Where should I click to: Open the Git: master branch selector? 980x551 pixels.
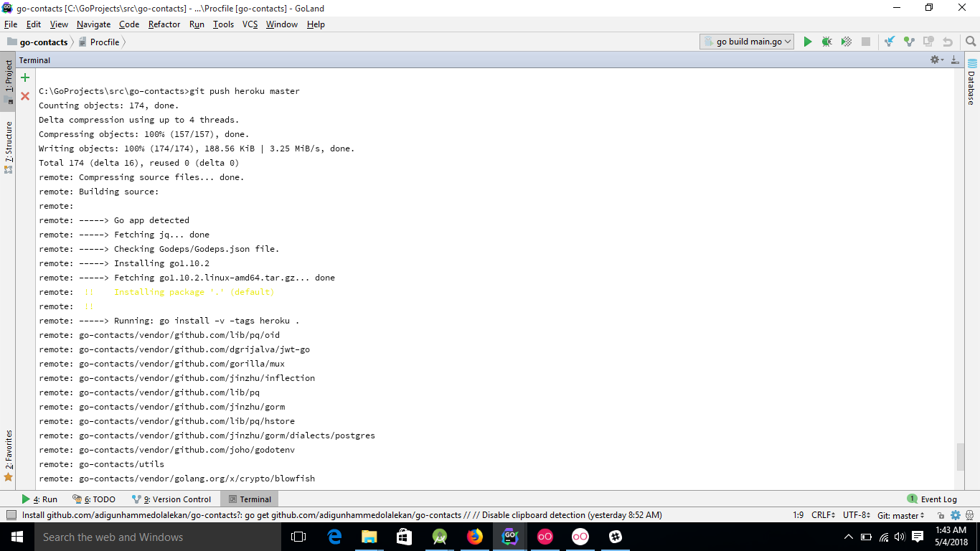[901, 515]
